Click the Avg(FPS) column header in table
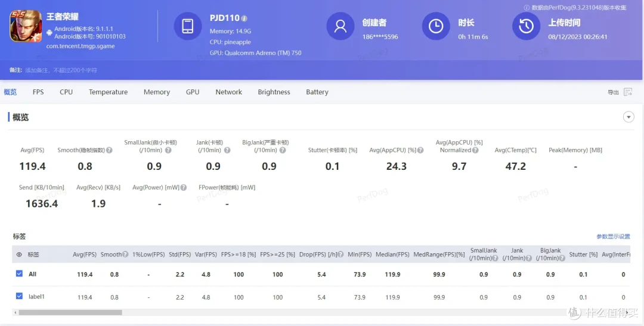Image resolution: width=644 pixels, height=326 pixels. pyautogui.click(x=85, y=254)
